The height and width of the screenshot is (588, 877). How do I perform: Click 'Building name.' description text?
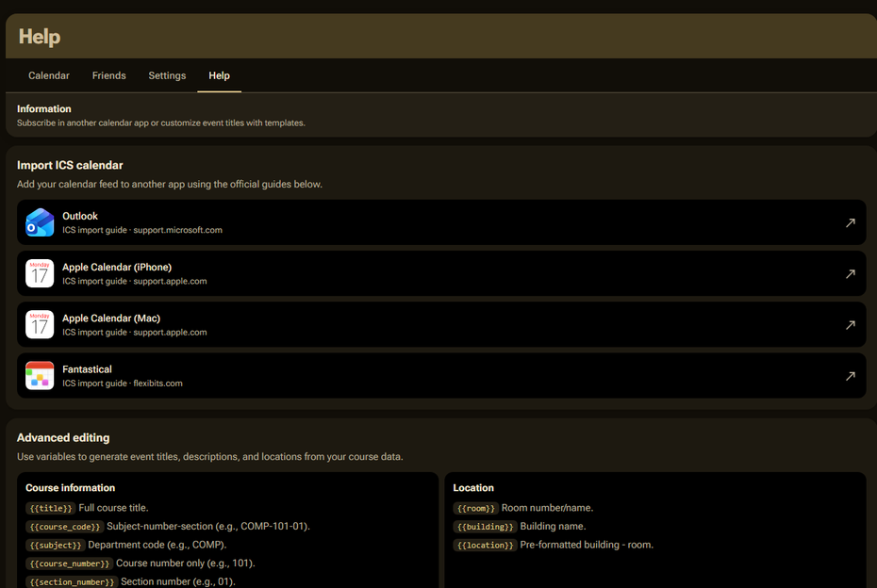tap(554, 526)
